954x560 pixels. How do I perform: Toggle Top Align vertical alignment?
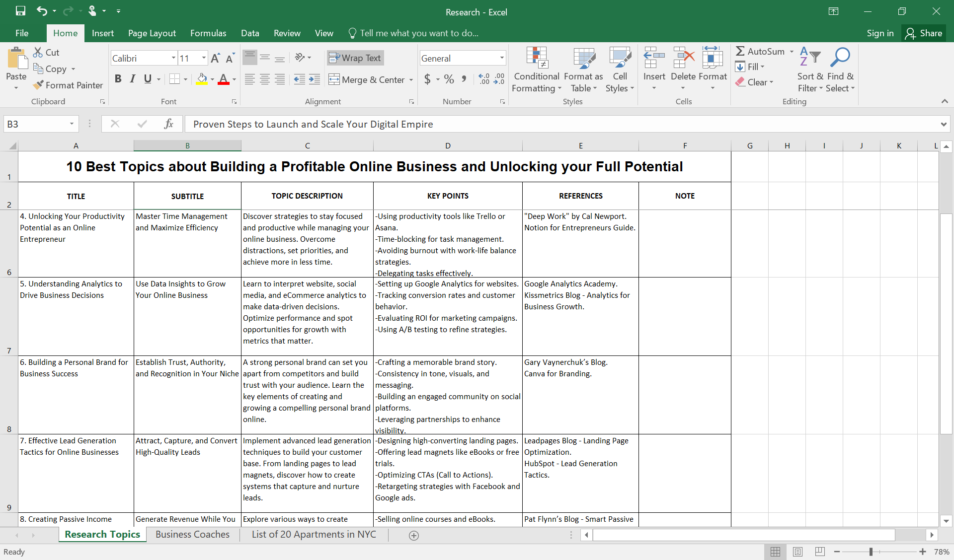click(x=250, y=58)
